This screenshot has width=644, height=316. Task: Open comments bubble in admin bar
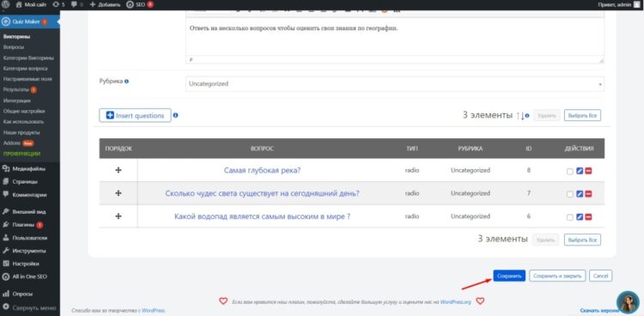pyautogui.click(x=76, y=4)
